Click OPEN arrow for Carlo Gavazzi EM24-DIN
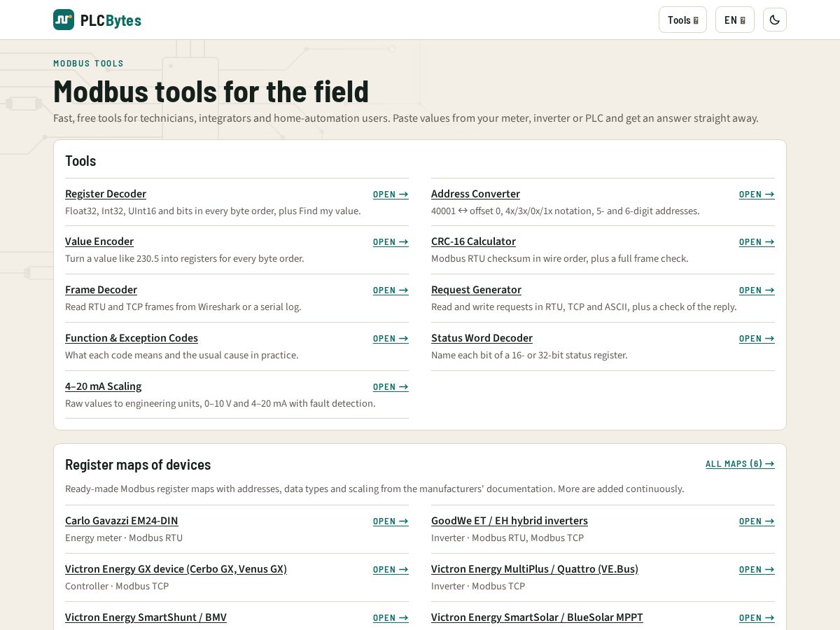 [391, 521]
